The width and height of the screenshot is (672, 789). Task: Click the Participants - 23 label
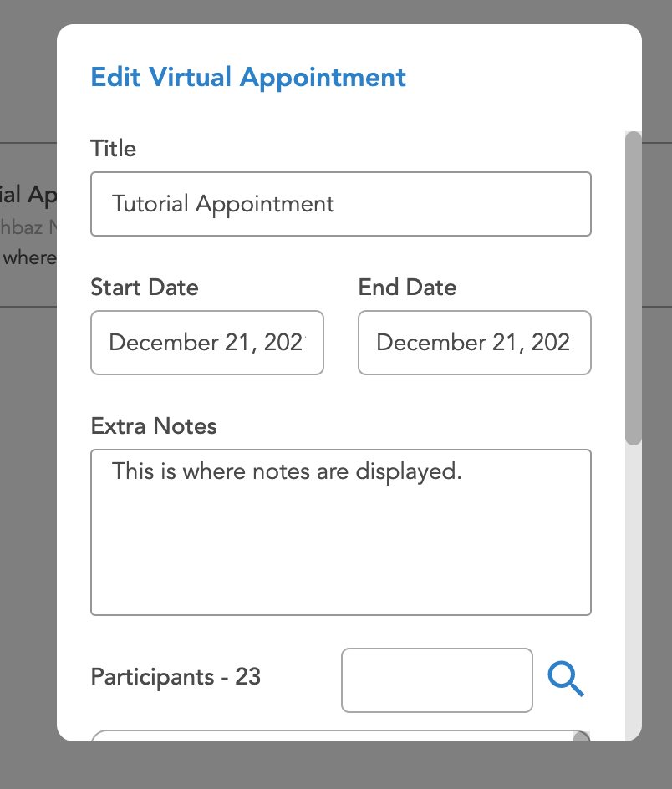[176, 676]
